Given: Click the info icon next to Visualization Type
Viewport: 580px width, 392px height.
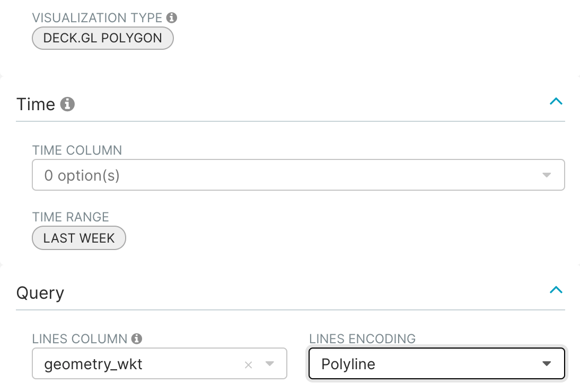Looking at the screenshot, I should [172, 17].
